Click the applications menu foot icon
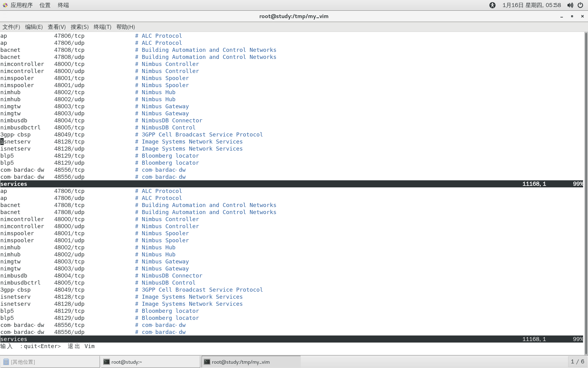588x368 pixels. [x=5, y=5]
